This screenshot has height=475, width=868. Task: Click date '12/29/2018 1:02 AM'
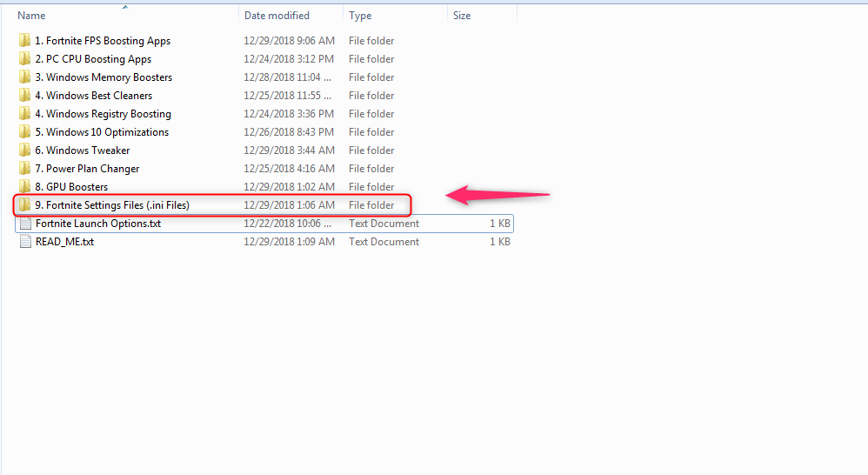click(290, 186)
